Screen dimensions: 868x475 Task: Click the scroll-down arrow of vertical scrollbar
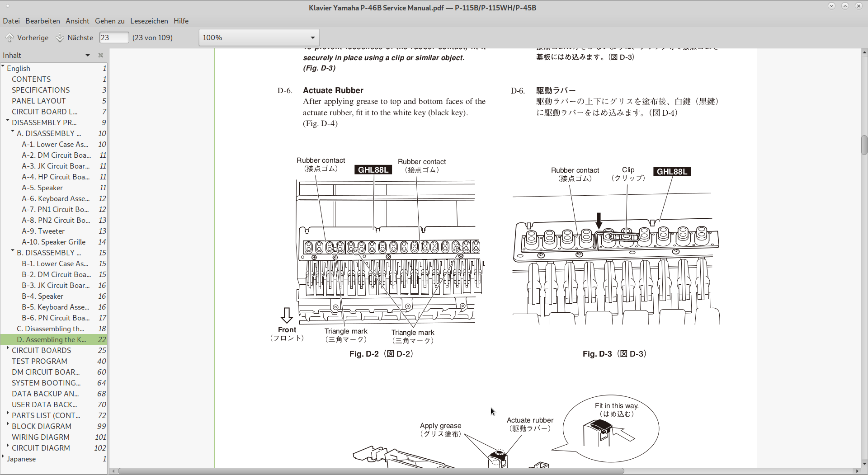pyautogui.click(x=864, y=464)
